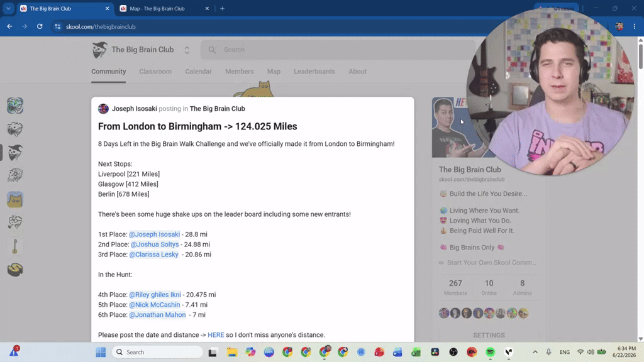The width and height of the screenshot is (644, 362).
Task: Click Wi-Fi icon in system tray
Action: pyautogui.click(x=580, y=352)
